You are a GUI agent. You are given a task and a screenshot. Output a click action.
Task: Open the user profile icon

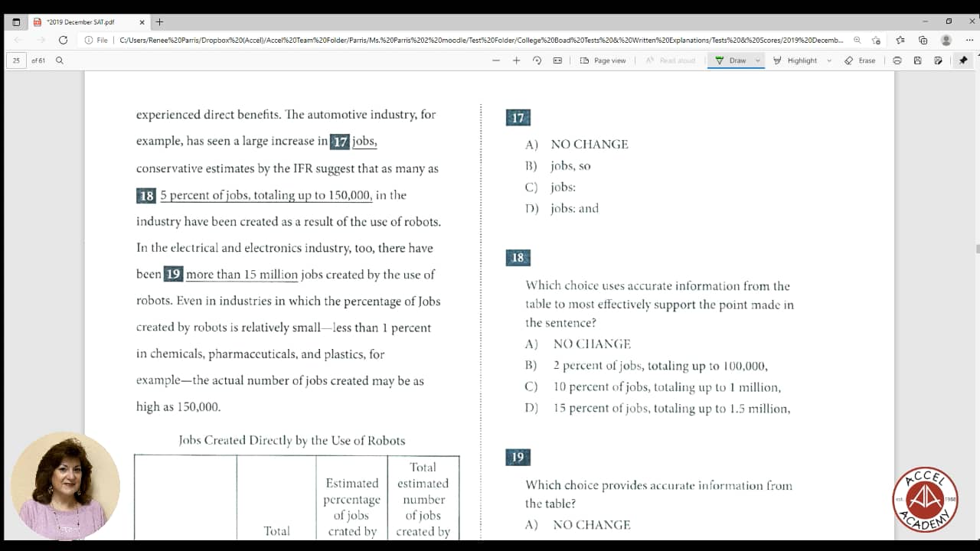pyautogui.click(x=946, y=40)
